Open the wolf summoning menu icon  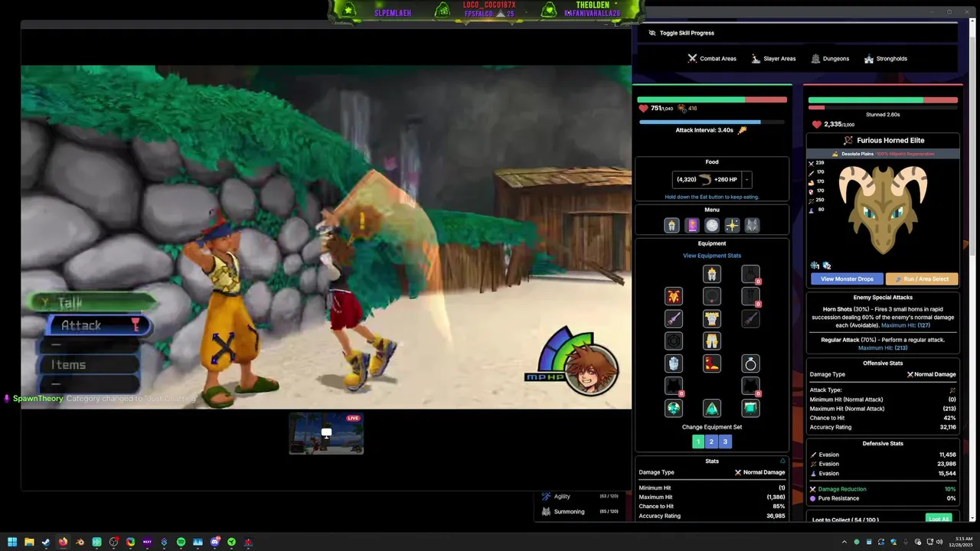coord(752,225)
